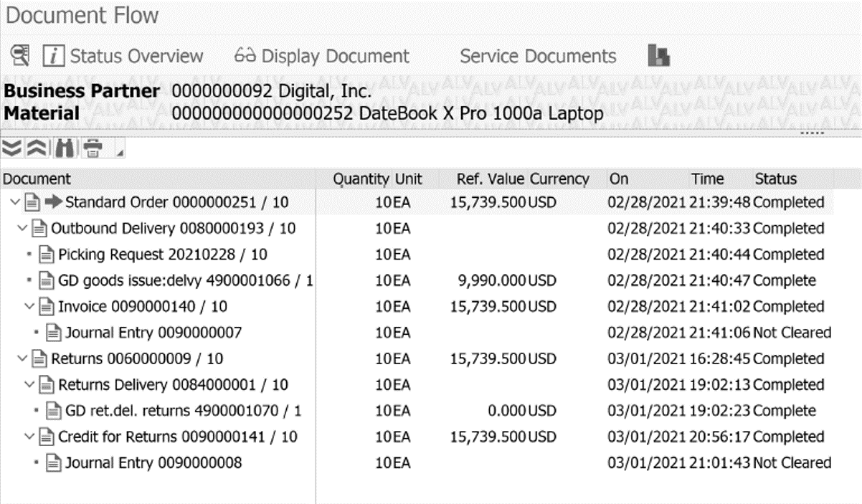The image size is (862, 504).
Task: Select Picking Request 20210228 / 10 row
Action: pyautogui.click(x=417, y=255)
